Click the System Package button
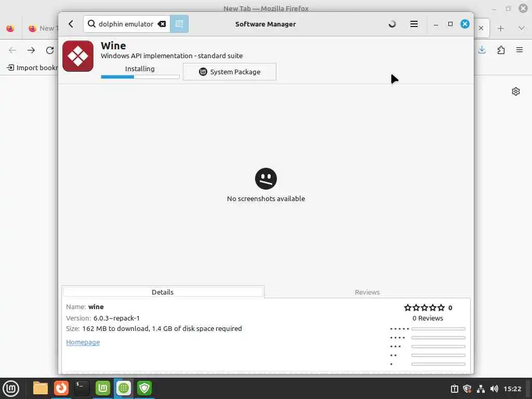Screen dimensions: 532x399 pos(230,72)
